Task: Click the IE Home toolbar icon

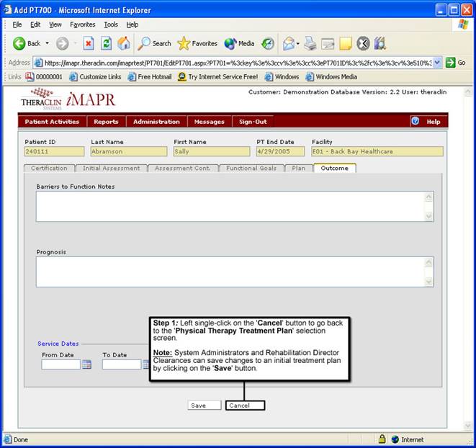Action: tap(123, 43)
